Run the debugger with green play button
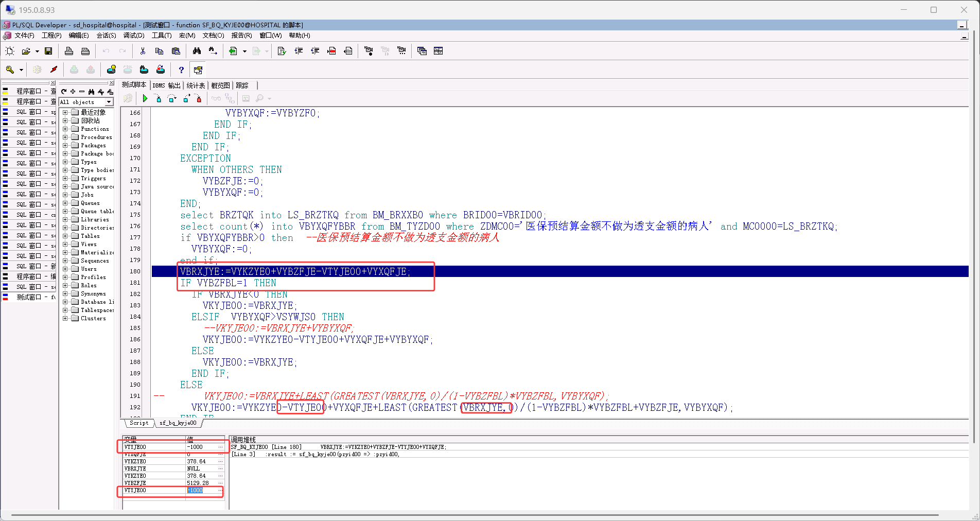 pos(145,98)
